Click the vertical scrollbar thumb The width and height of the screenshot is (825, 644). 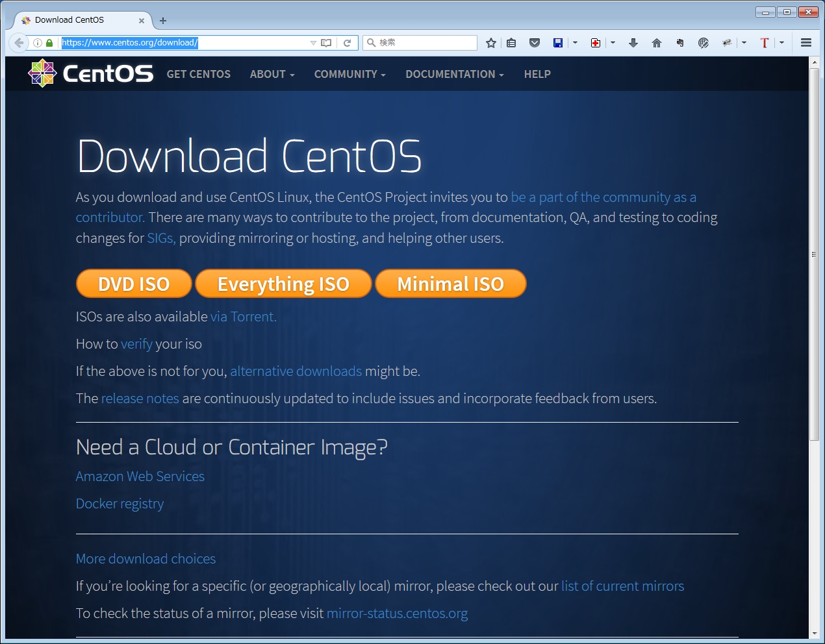tap(814, 253)
